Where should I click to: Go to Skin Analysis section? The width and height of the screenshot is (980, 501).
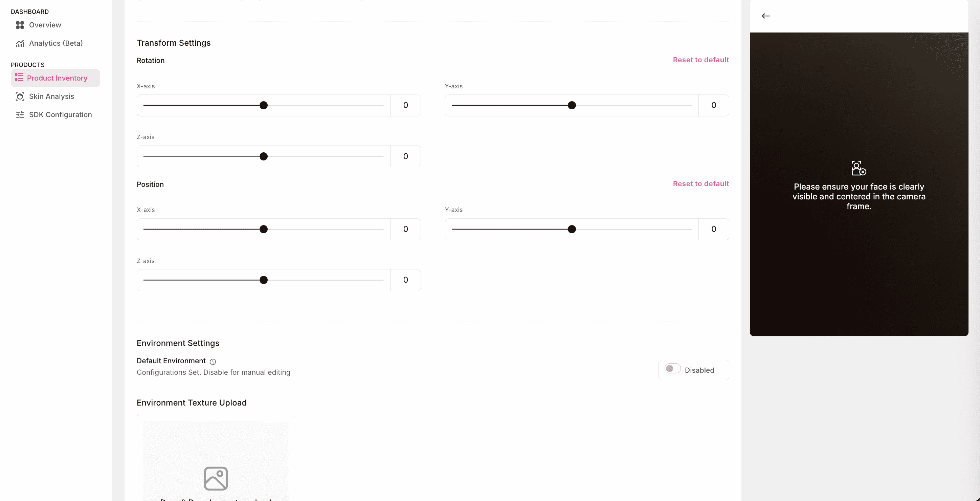click(52, 97)
